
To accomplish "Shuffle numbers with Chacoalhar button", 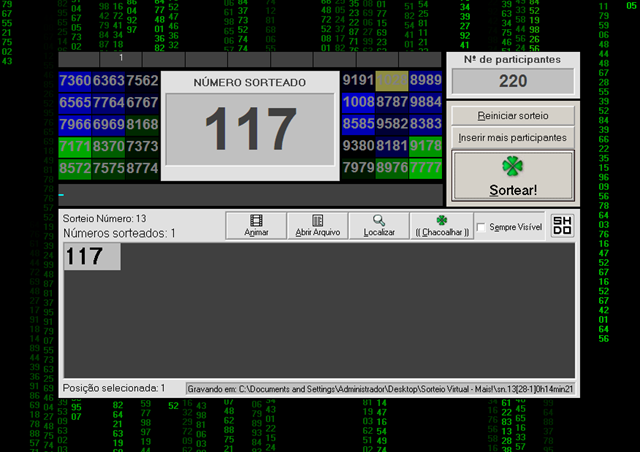I will point(442,225).
